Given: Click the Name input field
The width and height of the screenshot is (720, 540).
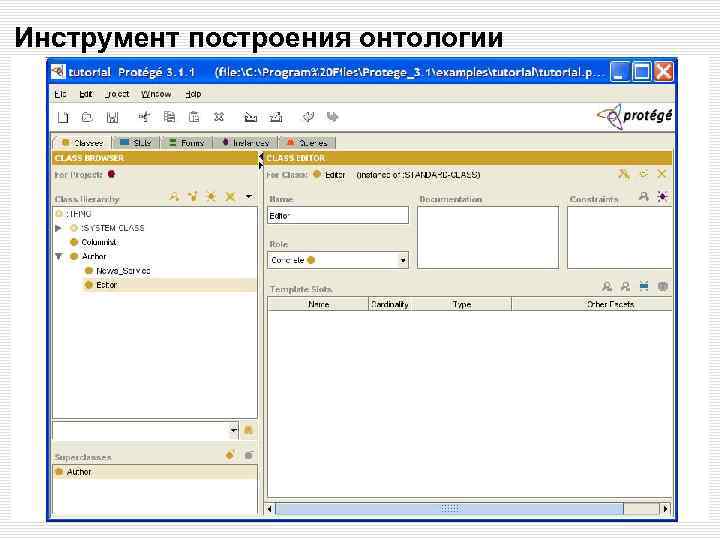Looking at the screenshot, I should pos(338,215).
